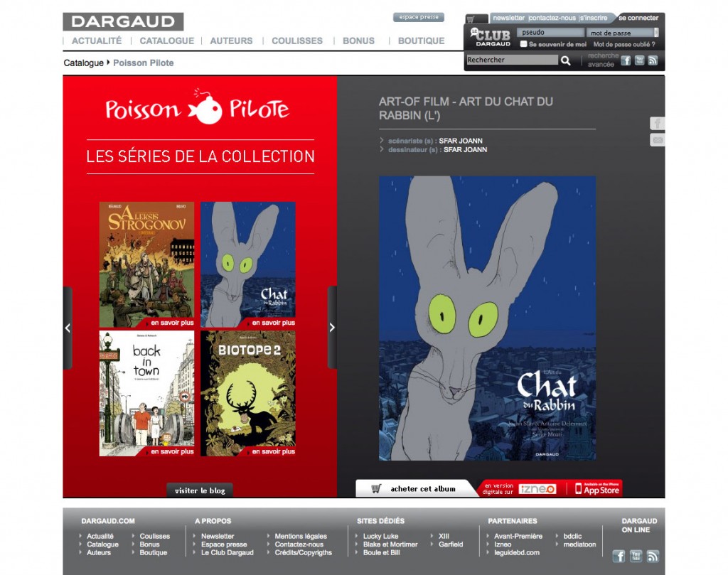Screen dimensions: 728x575
Task: Open footer 'mediatoon' link
Action: 579,544
